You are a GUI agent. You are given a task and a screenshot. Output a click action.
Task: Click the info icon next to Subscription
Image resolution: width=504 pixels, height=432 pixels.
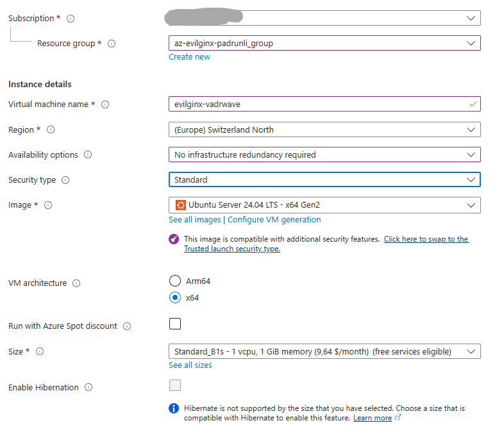[71, 19]
